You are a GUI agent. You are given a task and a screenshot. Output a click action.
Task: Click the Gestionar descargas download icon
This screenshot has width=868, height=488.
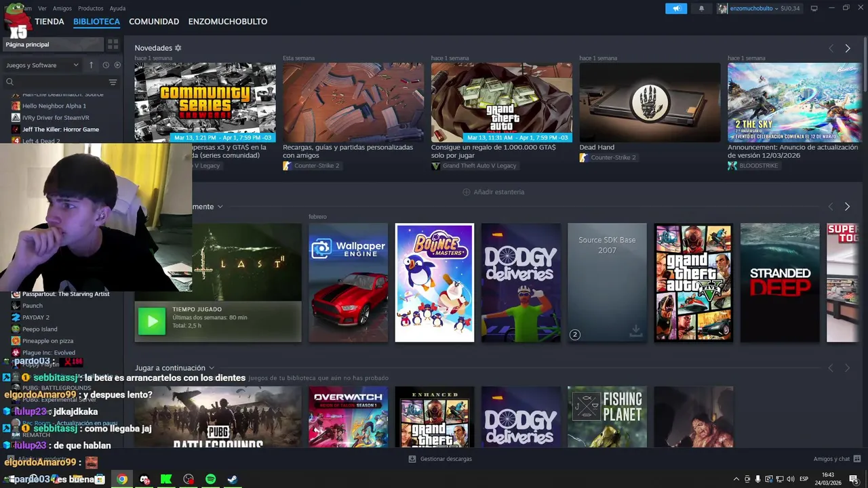[x=412, y=459]
